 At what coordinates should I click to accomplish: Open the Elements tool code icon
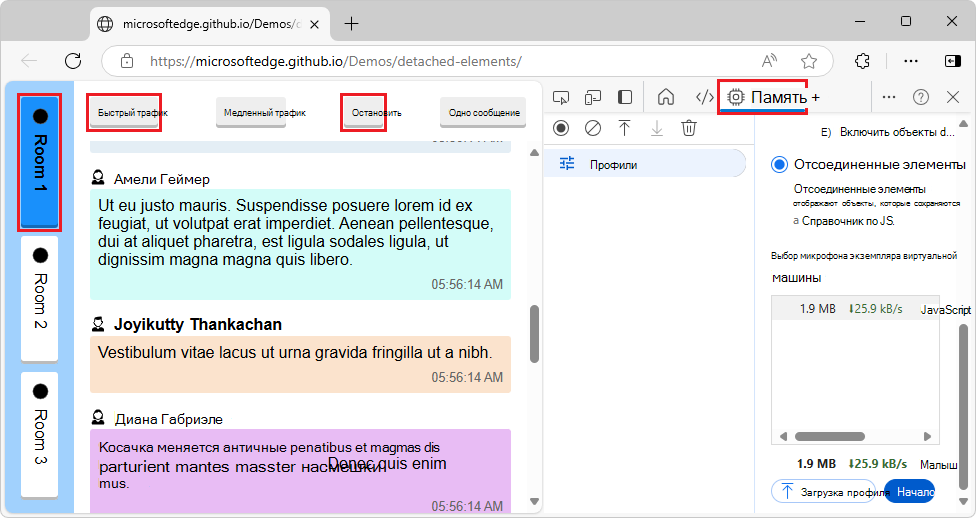click(x=704, y=97)
